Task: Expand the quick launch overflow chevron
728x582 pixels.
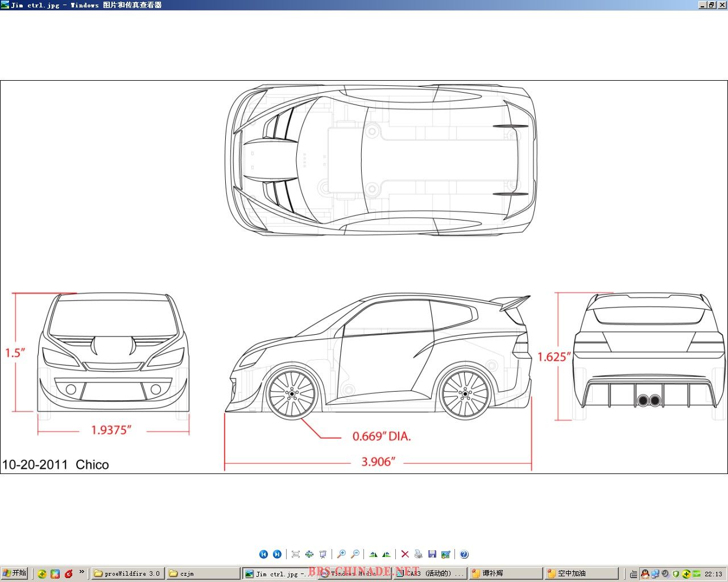Action: [82, 572]
